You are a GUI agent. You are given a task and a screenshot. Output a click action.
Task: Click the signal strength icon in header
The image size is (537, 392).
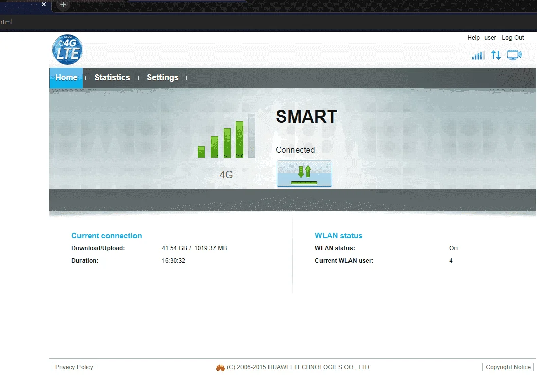click(478, 55)
